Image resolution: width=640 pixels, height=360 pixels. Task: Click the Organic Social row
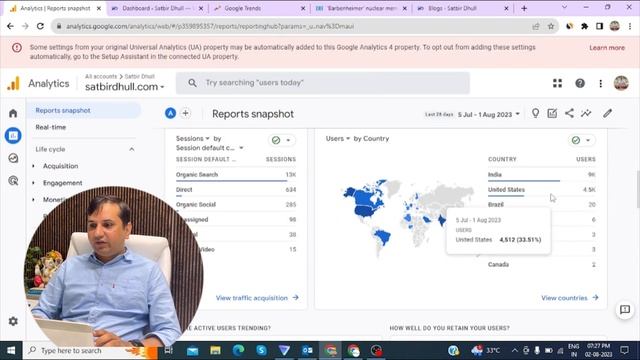click(x=236, y=204)
